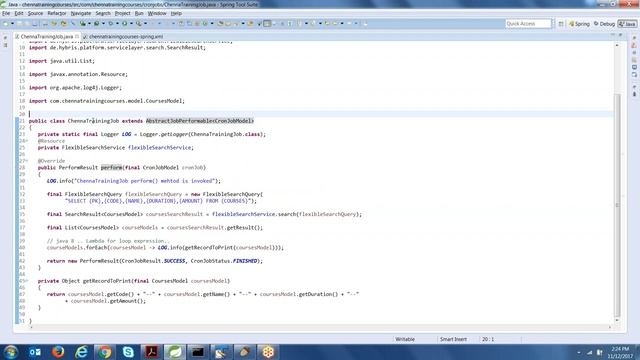
Task: Click the Print toolbar icon
Action: (x=35, y=24)
